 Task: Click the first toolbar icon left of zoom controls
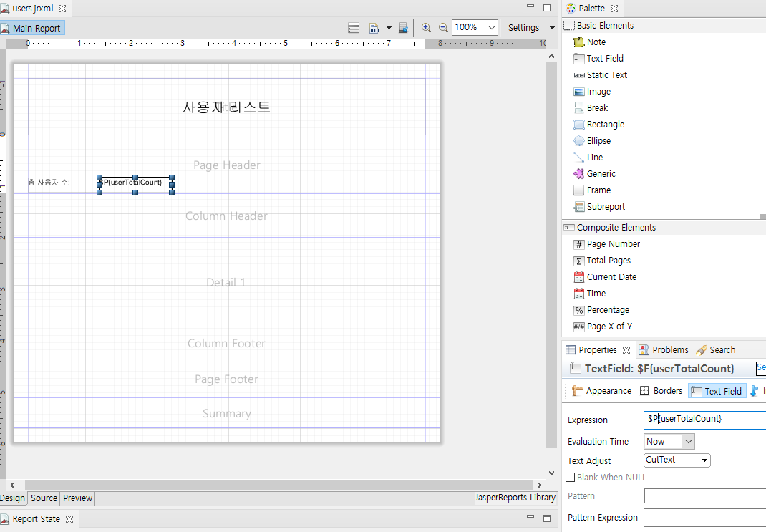point(354,28)
